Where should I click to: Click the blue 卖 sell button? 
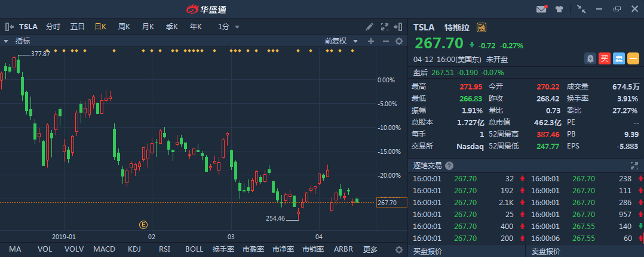(619, 58)
